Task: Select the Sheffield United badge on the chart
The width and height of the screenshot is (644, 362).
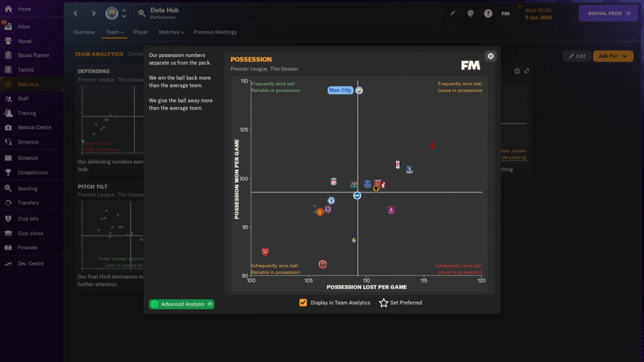Action: coord(323,264)
